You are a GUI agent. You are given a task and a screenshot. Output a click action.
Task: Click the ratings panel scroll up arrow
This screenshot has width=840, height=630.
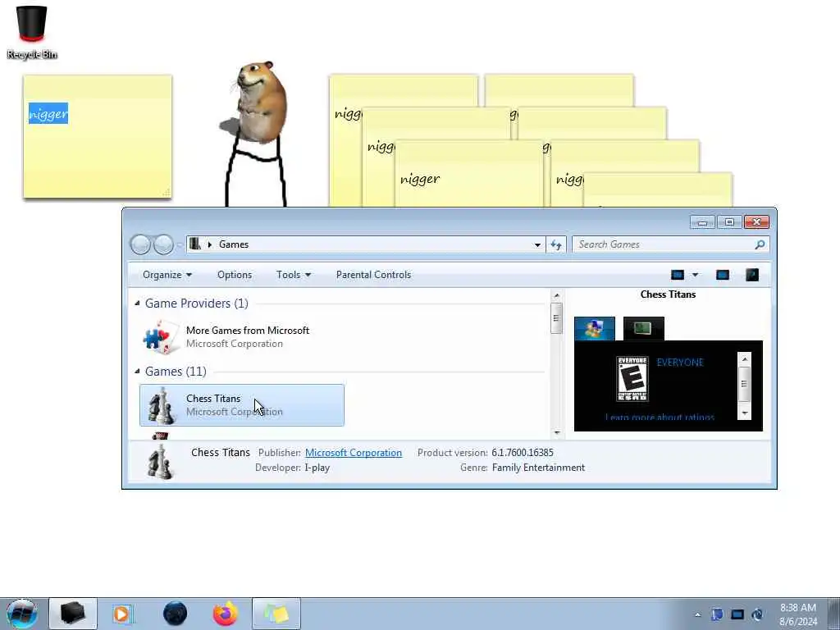(x=744, y=359)
